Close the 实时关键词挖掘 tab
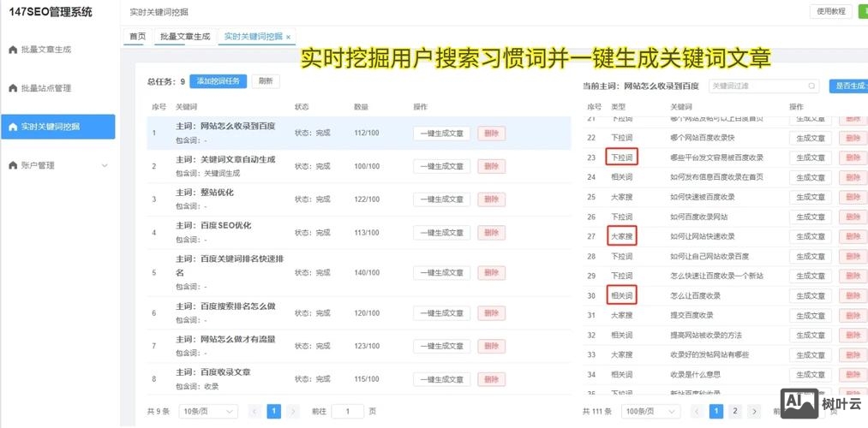Image resolution: width=868 pixels, height=428 pixels. (289, 37)
